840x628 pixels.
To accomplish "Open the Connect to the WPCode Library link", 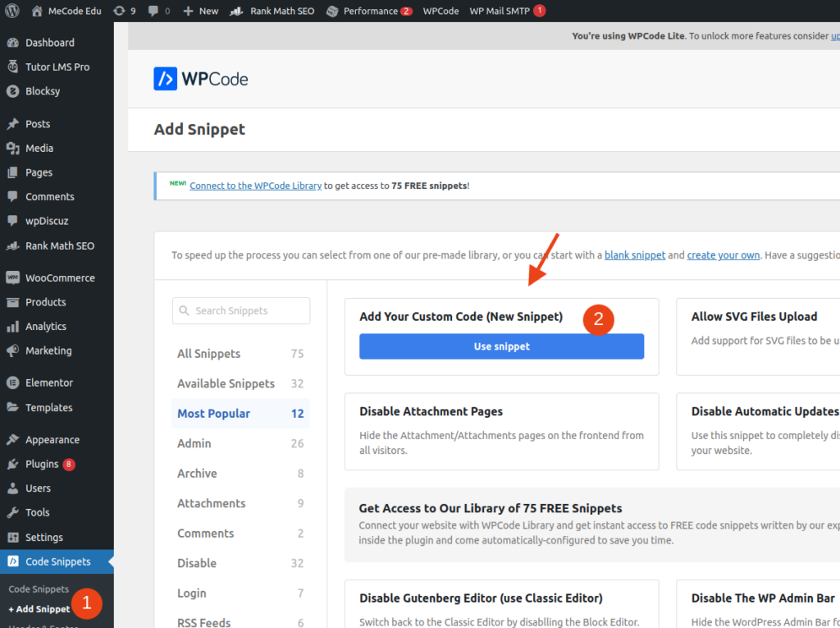I will [x=255, y=186].
